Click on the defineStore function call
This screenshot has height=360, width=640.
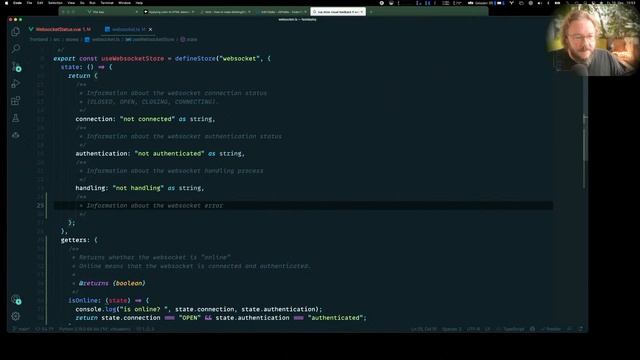195,58
